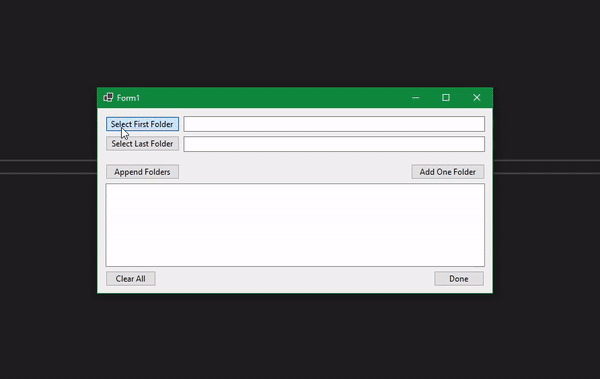
Task: Maximize the Form1 window
Action: (446, 98)
